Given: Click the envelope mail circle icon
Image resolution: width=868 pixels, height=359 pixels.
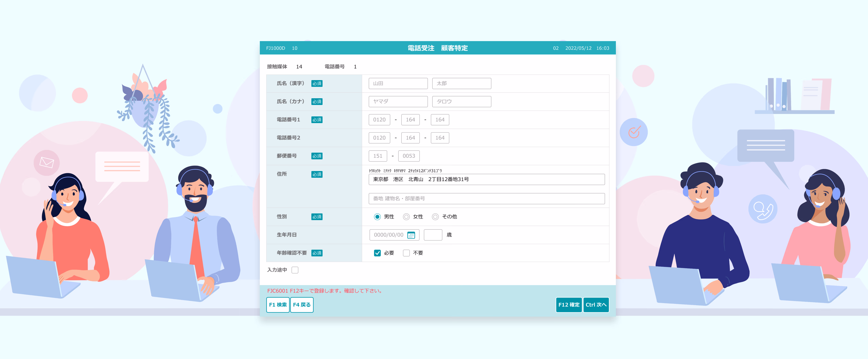Looking at the screenshot, I should pos(47,163).
